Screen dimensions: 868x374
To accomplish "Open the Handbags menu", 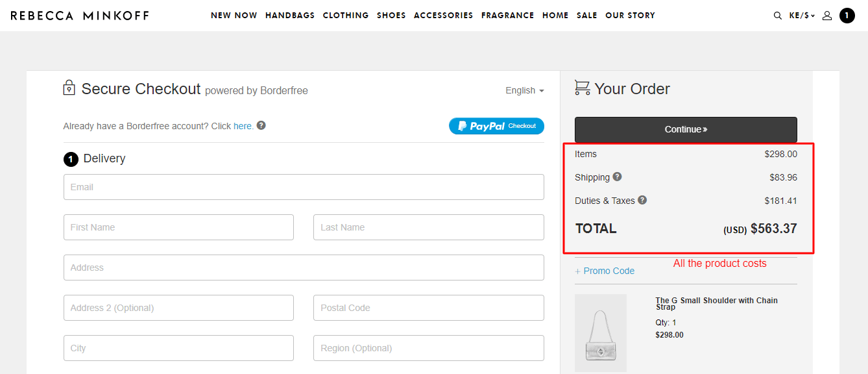I will [290, 16].
